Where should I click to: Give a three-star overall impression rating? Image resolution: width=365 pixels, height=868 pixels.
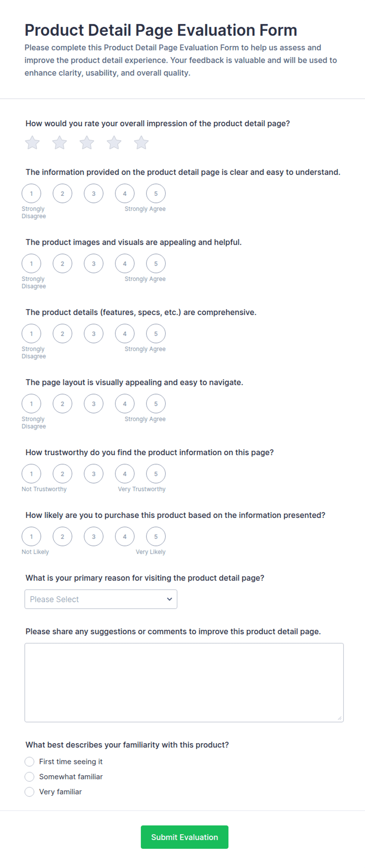(87, 142)
